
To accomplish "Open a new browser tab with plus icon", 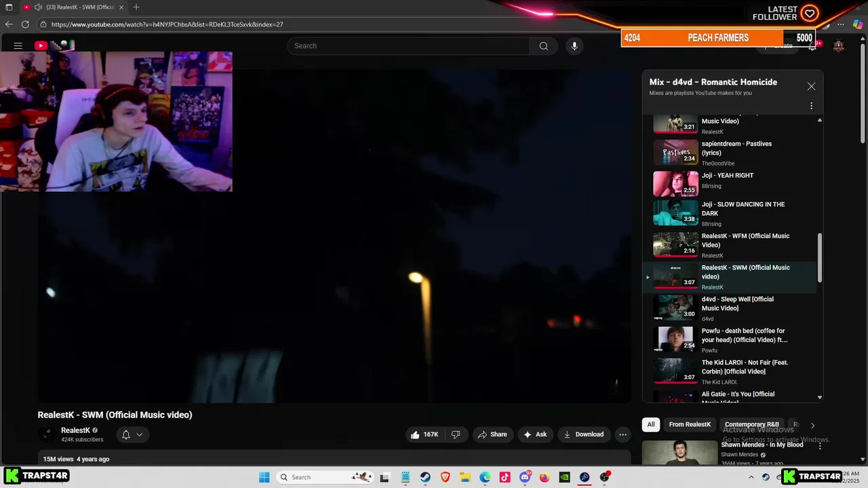I will [136, 7].
